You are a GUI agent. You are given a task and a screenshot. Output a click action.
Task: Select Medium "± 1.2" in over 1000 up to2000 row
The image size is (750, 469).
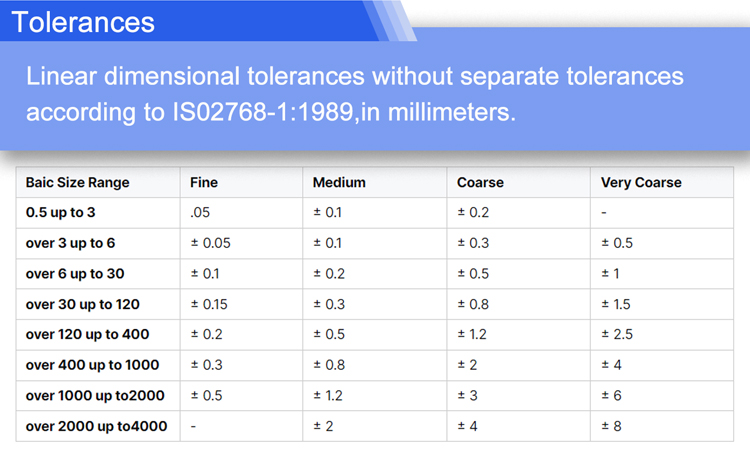tap(328, 396)
